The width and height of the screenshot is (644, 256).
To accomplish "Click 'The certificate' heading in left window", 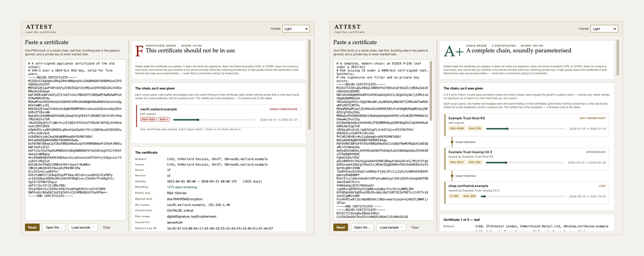I will [x=146, y=152].
